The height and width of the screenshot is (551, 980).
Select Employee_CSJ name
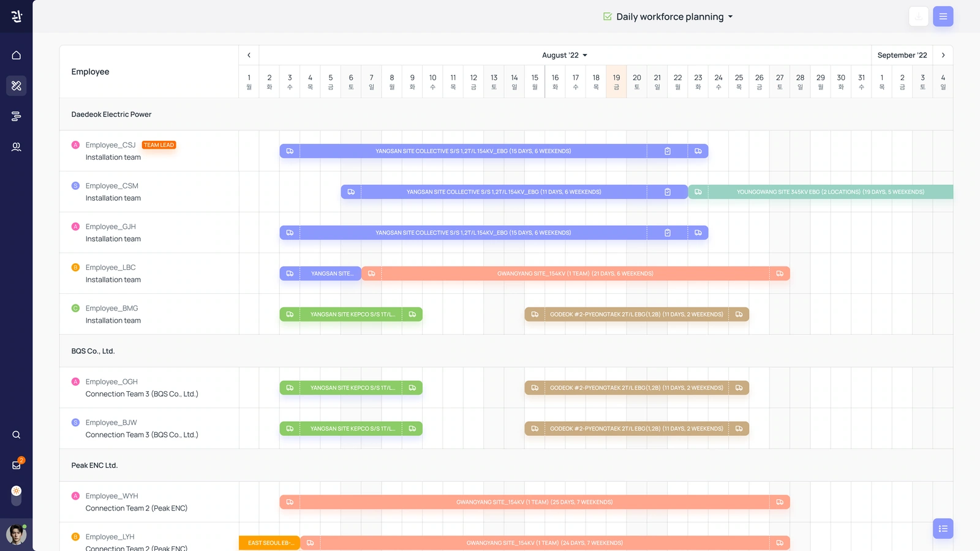[110, 145]
